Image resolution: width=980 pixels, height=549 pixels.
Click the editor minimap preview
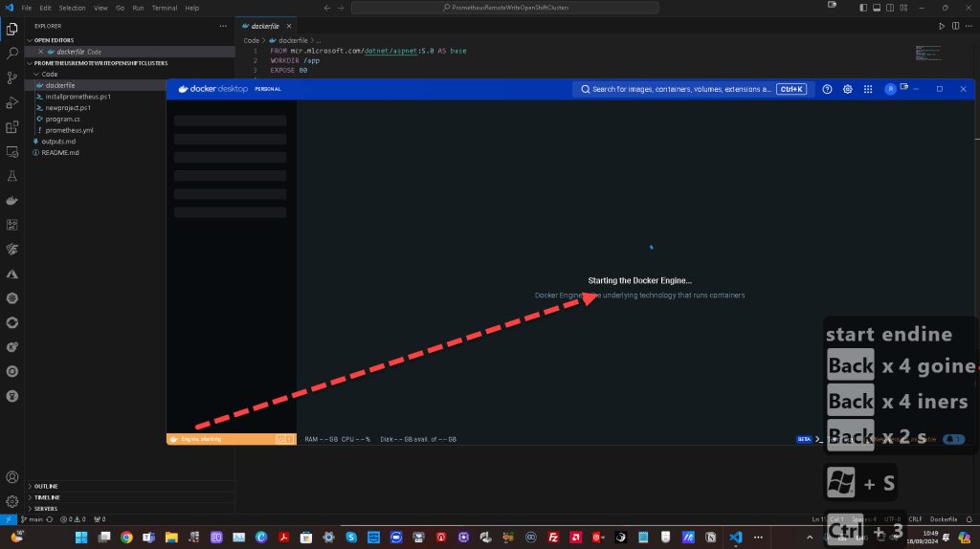[928, 53]
